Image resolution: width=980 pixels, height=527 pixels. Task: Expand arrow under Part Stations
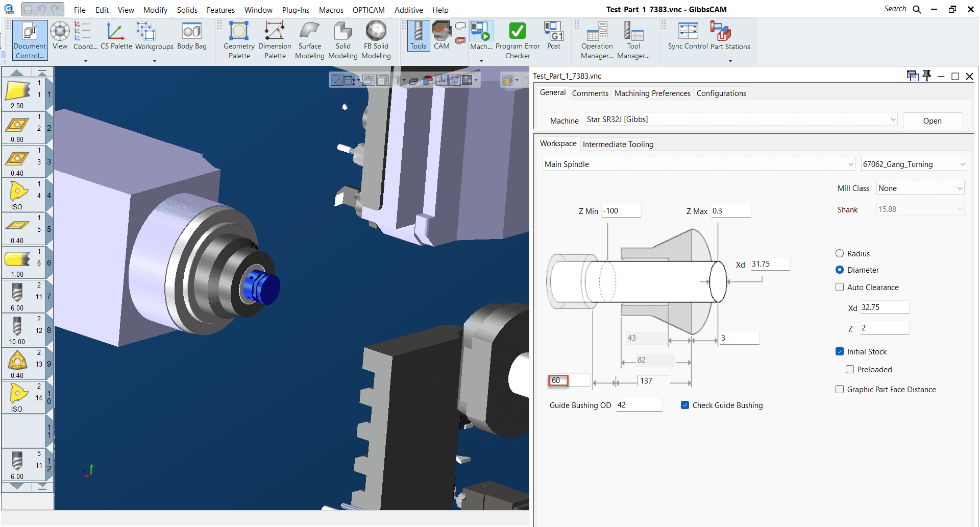coord(730,61)
